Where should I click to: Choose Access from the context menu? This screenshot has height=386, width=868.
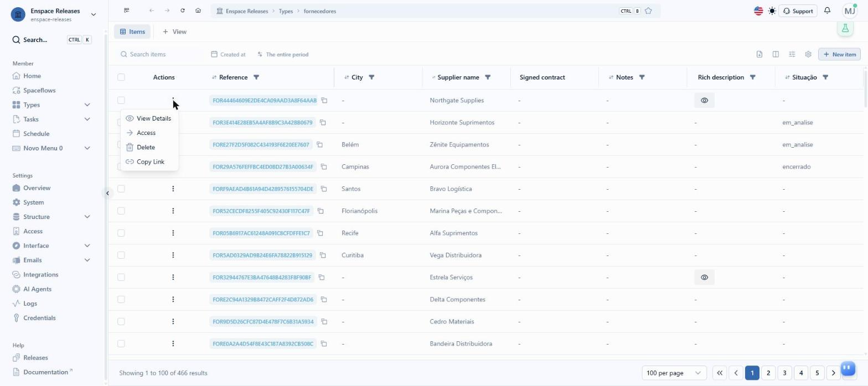point(149,133)
